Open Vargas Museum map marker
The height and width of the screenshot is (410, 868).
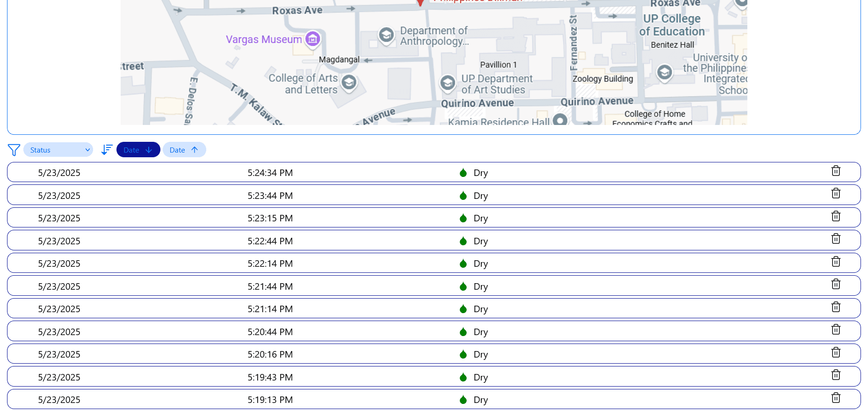tap(313, 39)
